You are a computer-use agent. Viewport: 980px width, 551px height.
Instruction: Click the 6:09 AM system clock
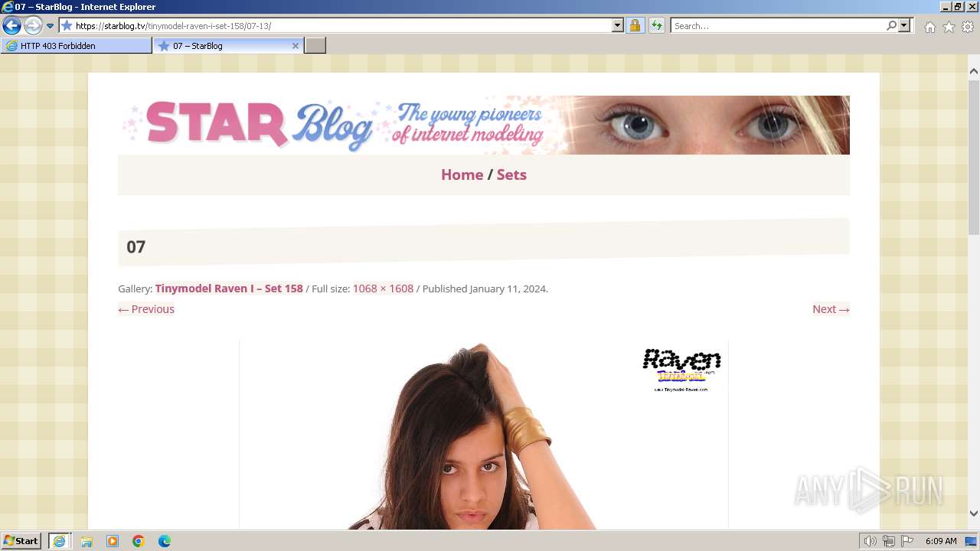(x=941, y=541)
